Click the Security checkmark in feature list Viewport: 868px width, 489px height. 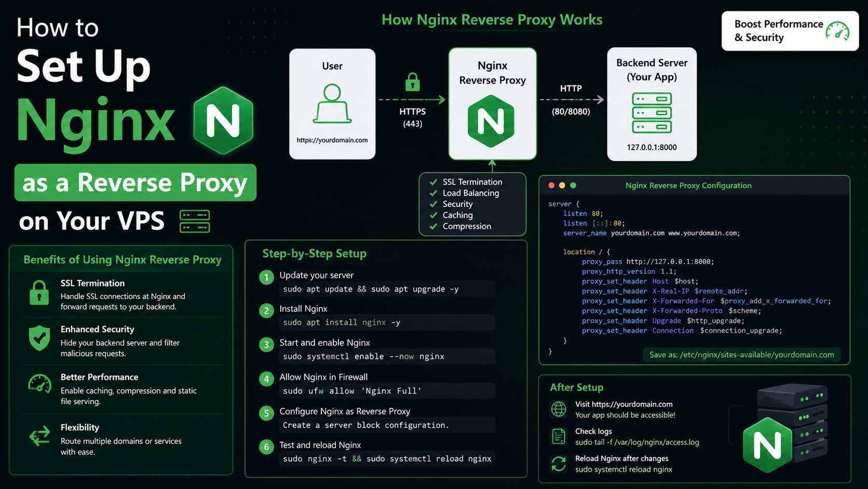pos(433,204)
